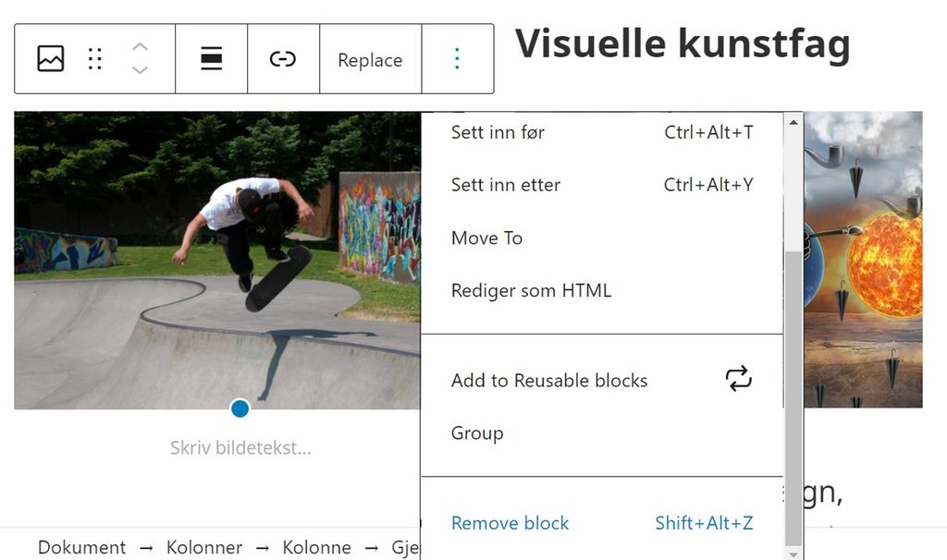Viewport: 947px width, 560px height.
Task: Select Kolonner in the breadcrumb path
Action: 205,547
